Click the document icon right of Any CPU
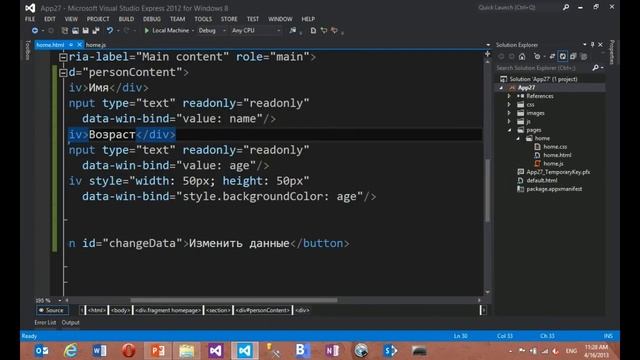Image resolution: width=640 pixels, height=360 pixels. (313, 31)
